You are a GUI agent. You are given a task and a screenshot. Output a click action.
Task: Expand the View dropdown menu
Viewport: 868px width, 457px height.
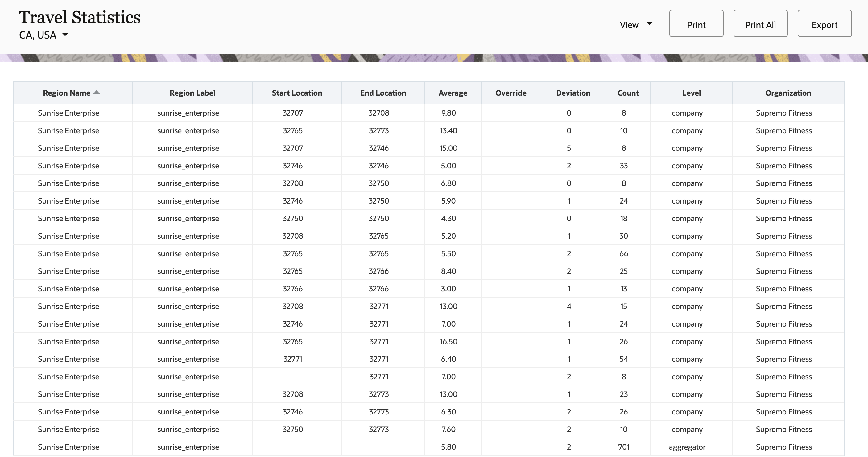pos(636,25)
